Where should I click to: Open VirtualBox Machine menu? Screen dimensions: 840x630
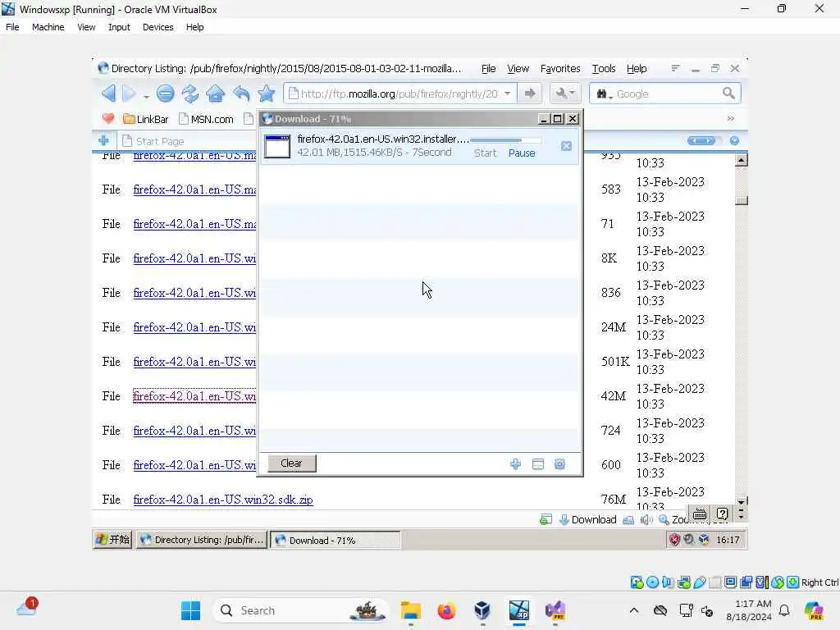[48, 27]
